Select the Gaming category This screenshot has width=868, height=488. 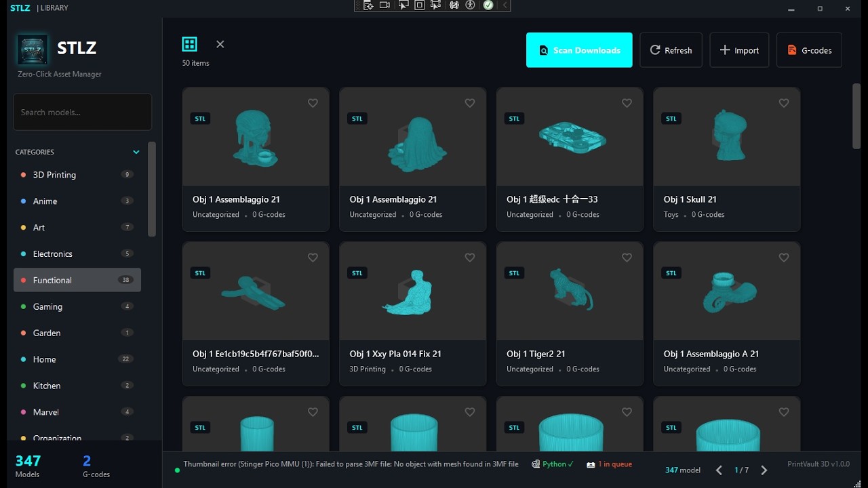pos(77,306)
